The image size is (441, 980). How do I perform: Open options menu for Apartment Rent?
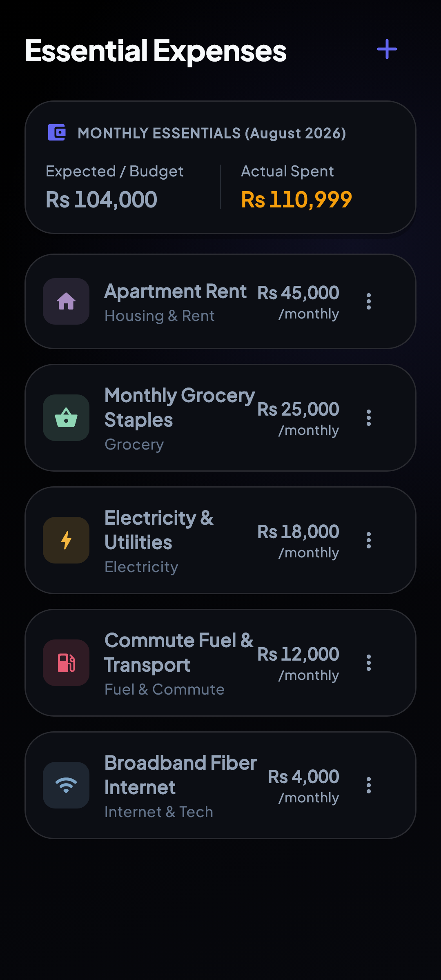369,301
